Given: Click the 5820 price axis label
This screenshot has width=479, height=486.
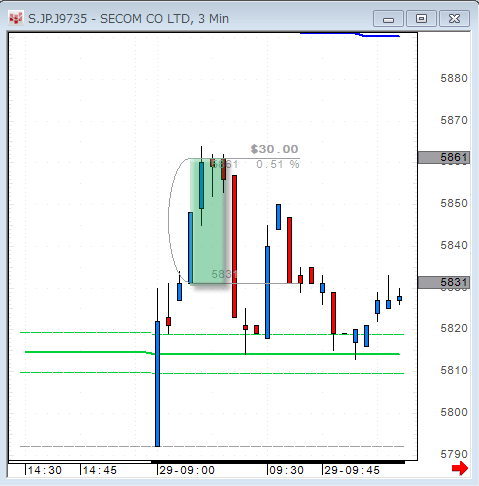Looking at the screenshot, I should (454, 328).
